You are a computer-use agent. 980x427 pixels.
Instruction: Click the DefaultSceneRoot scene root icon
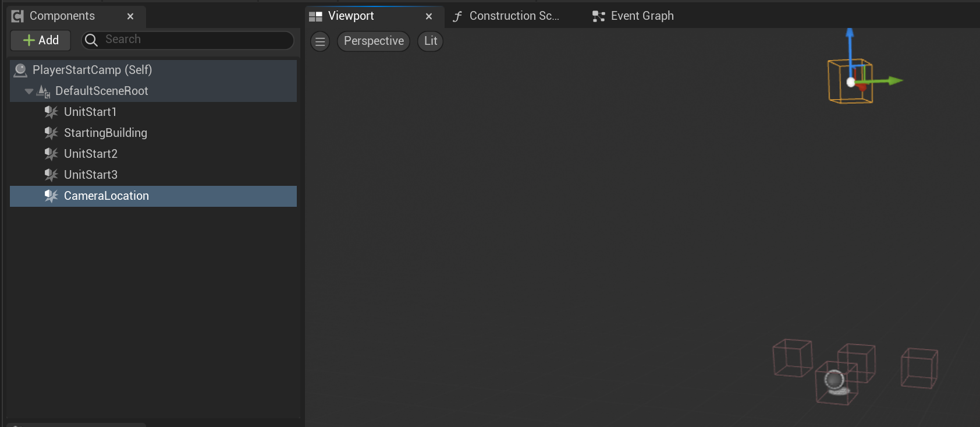click(x=44, y=91)
